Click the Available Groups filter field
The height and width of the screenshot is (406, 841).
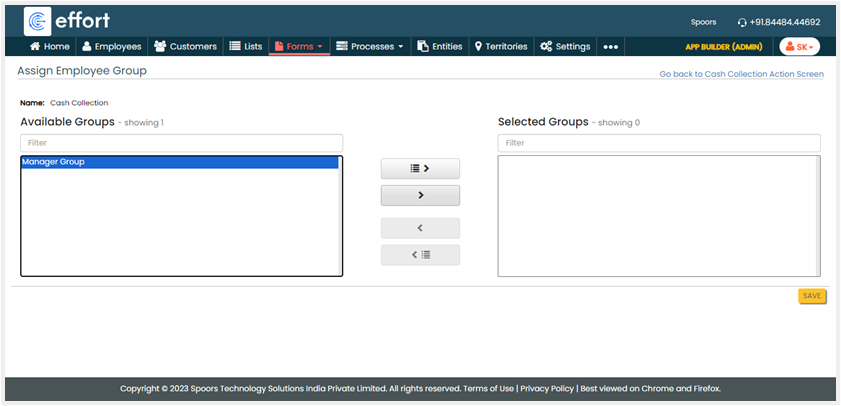tap(181, 143)
